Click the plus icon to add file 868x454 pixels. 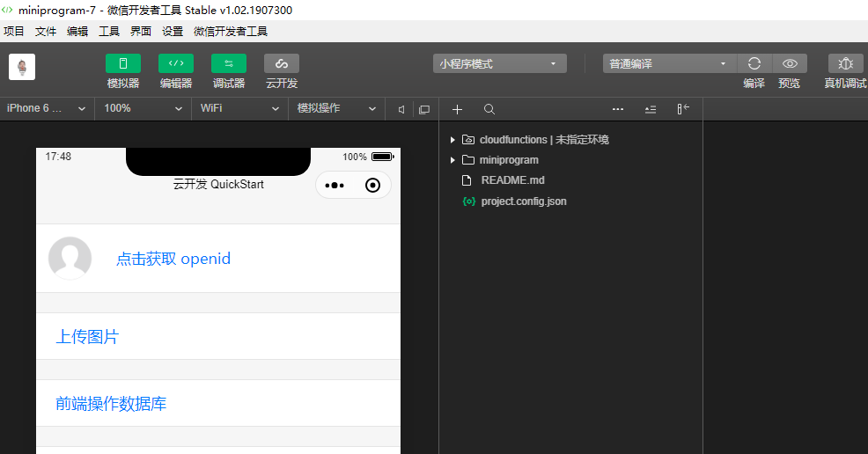coord(457,109)
